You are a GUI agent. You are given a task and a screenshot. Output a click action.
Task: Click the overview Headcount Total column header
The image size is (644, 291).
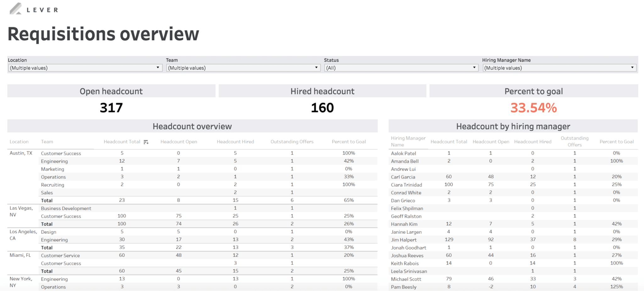pyautogui.click(x=122, y=142)
